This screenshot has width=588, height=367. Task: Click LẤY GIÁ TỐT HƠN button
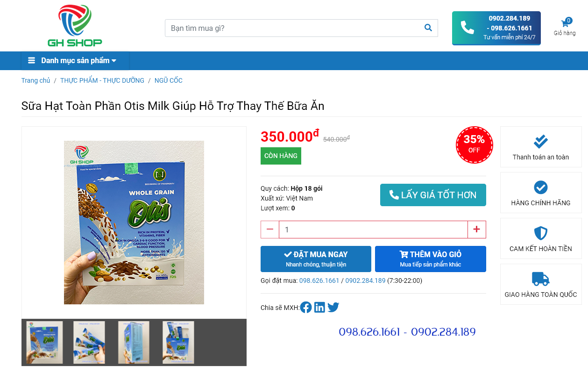(x=433, y=195)
